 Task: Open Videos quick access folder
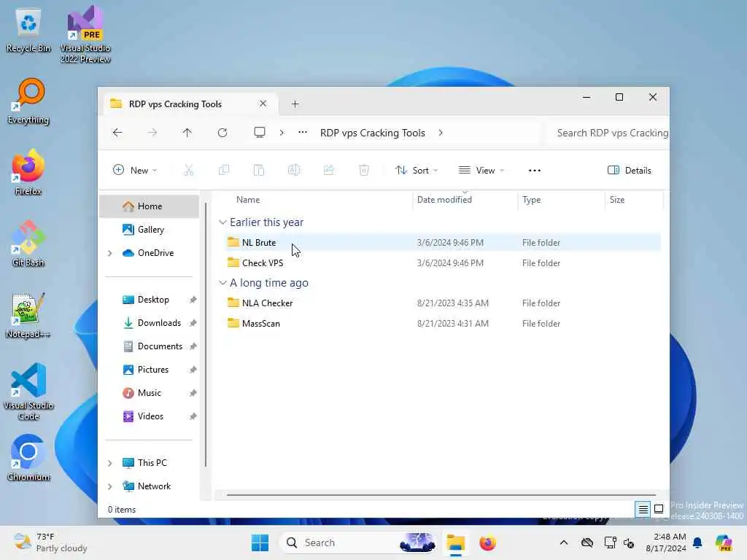[x=149, y=416]
